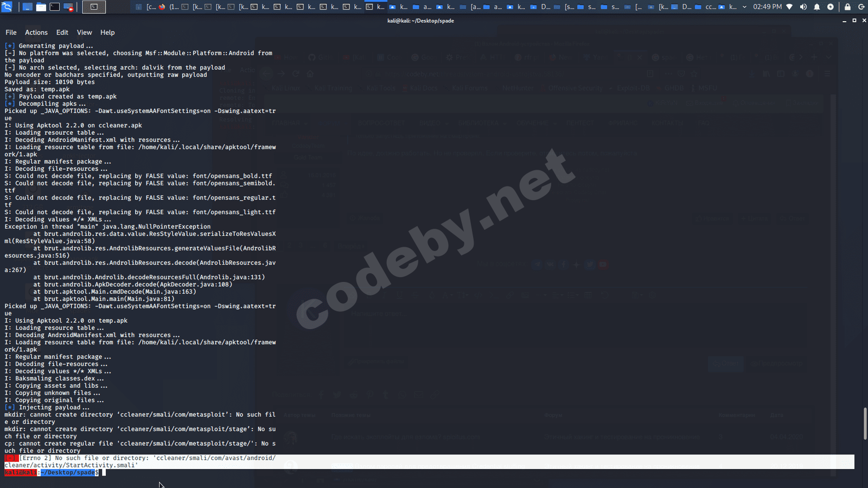Screen dimensions: 868x488
Task: Open the notification bell in the system tray
Action: coord(816,7)
